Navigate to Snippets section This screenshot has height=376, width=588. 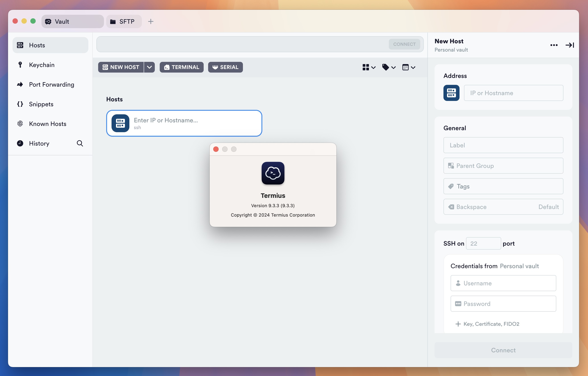[x=41, y=104]
